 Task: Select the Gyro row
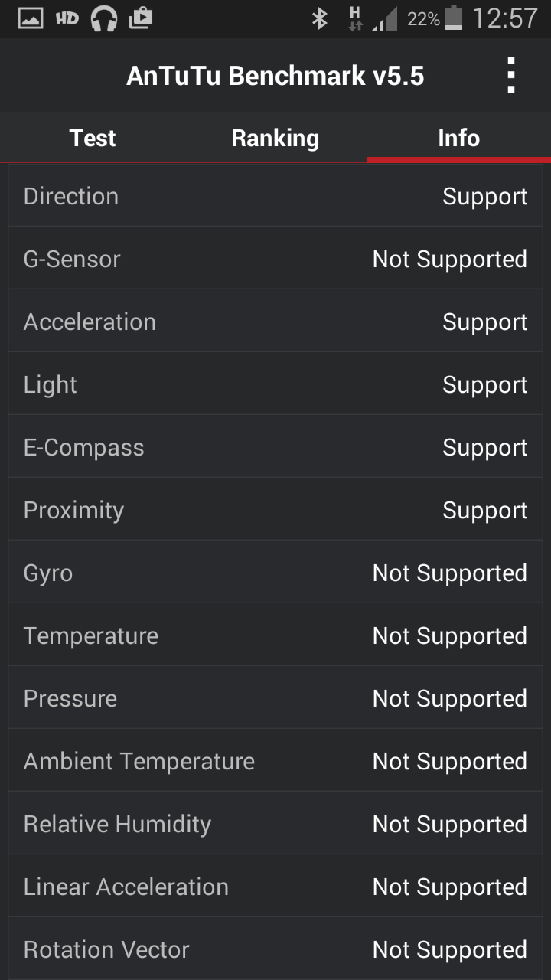pos(275,573)
